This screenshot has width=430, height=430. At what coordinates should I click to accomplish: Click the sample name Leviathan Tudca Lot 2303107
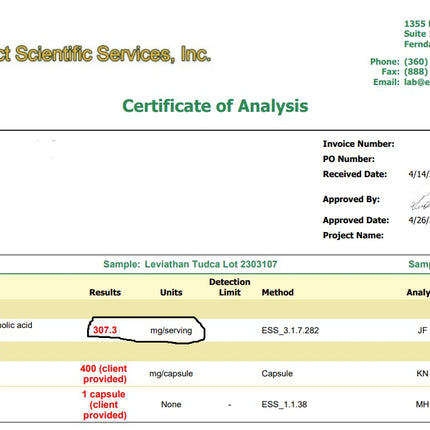point(211,264)
